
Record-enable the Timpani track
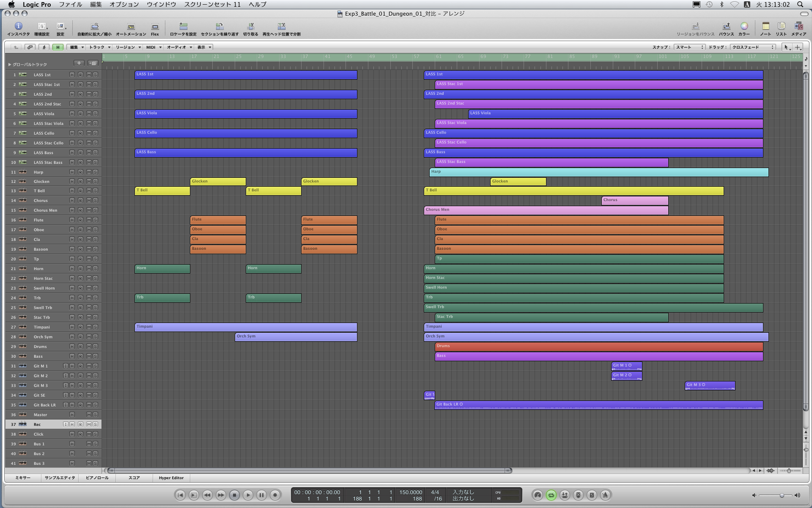80,327
